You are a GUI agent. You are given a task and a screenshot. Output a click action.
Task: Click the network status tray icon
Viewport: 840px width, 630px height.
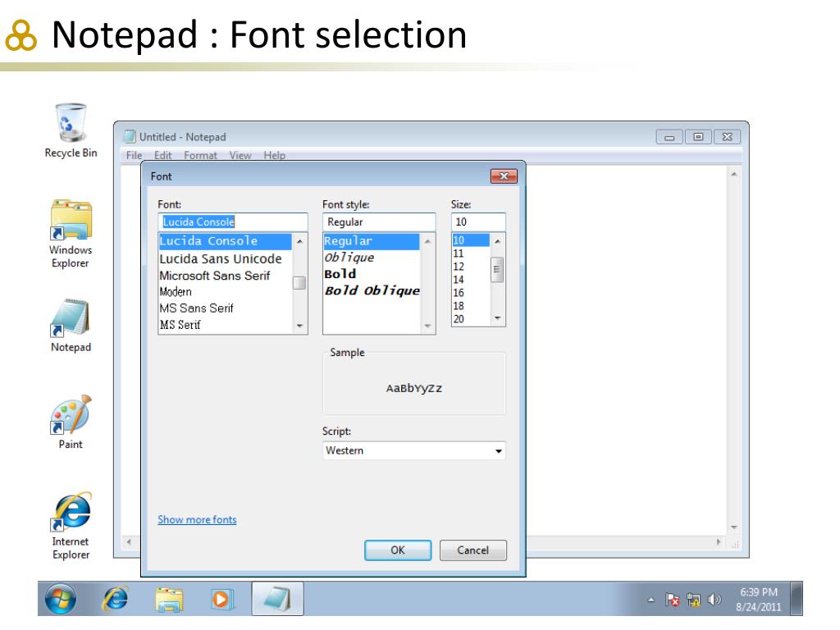[x=694, y=600]
